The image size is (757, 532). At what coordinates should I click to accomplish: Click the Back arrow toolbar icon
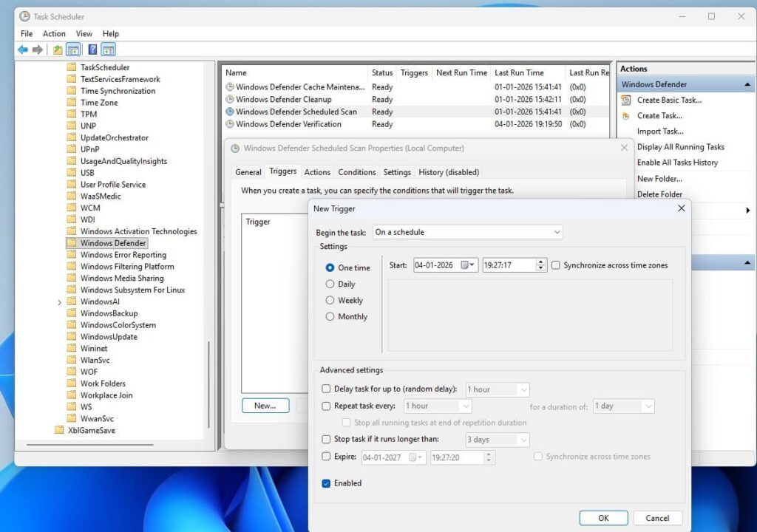pos(23,50)
